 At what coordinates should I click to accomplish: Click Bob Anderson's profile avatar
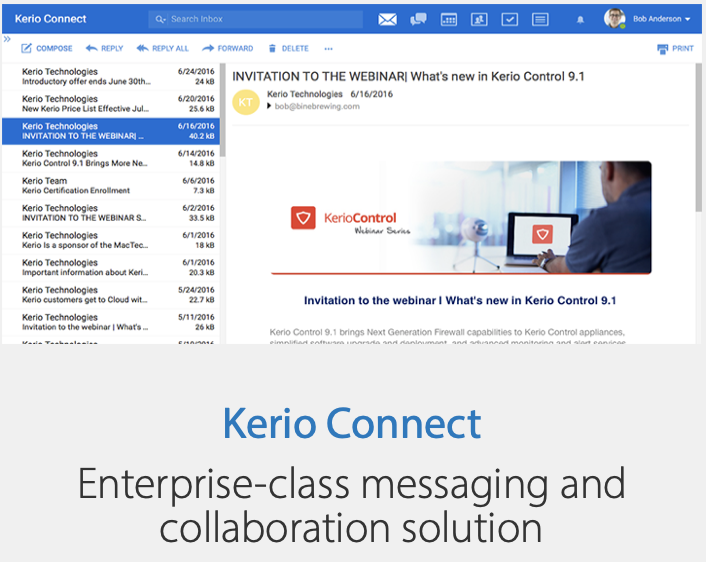[615, 18]
